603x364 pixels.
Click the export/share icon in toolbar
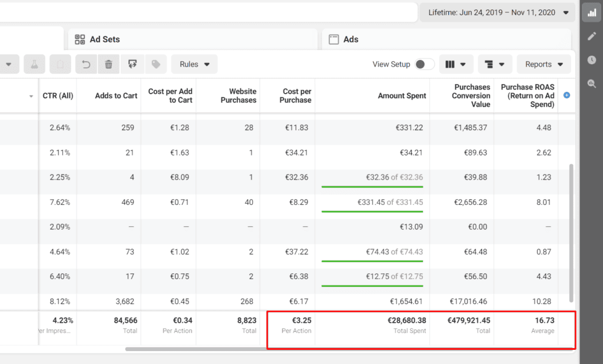click(132, 64)
